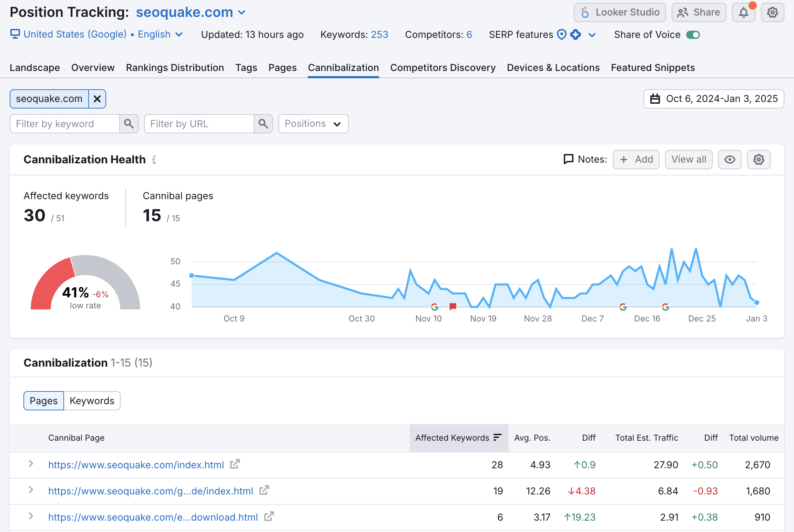Open the Positions dropdown filter
794x532 pixels.
tap(313, 123)
